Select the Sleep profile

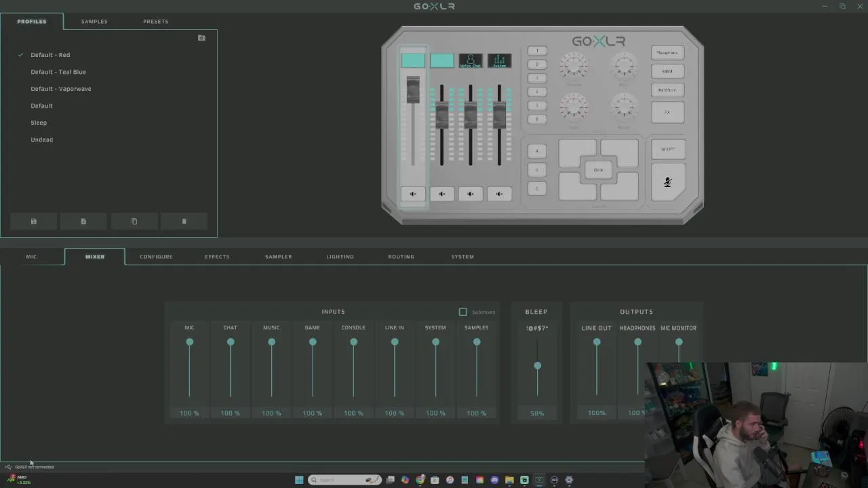39,123
